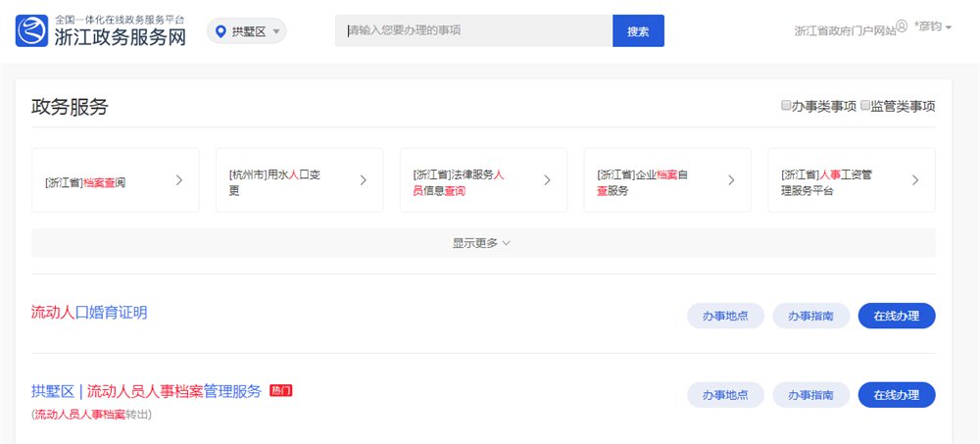This screenshot has width=980, height=444.
Task: Expand the 显示更多 section
Action: [482, 243]
